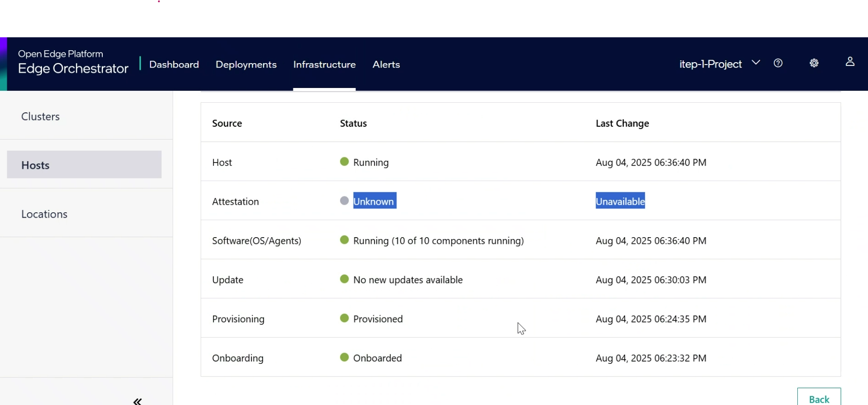The height and width of the screenshot is (405, 868).
Task: Click the highlighted Unknown attestation status
Action: [x=374, y=201]
